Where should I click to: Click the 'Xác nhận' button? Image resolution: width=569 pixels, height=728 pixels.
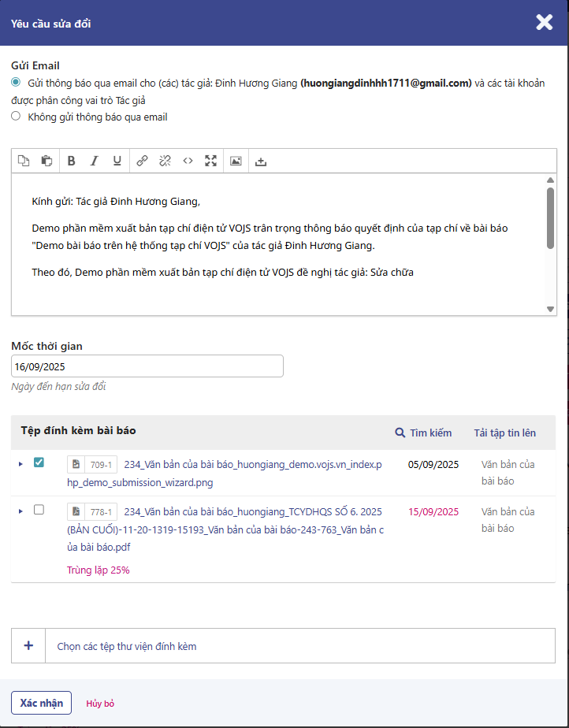(41, 703)
